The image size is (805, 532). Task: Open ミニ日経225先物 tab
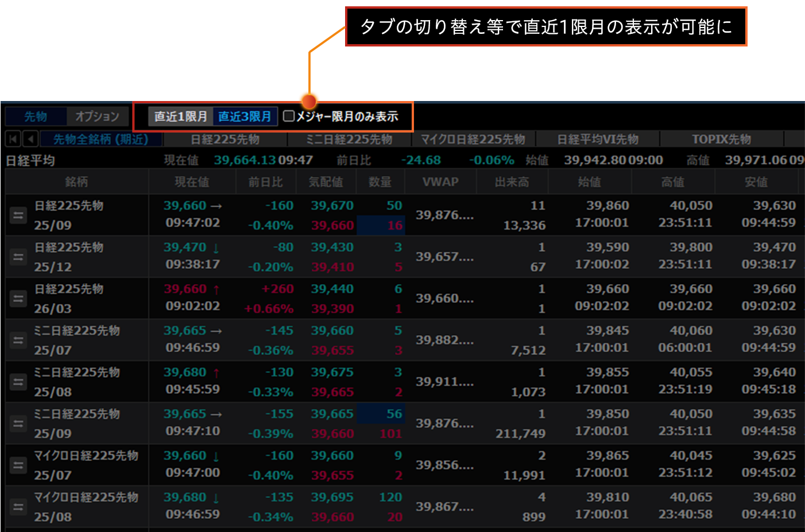[349, 139]
